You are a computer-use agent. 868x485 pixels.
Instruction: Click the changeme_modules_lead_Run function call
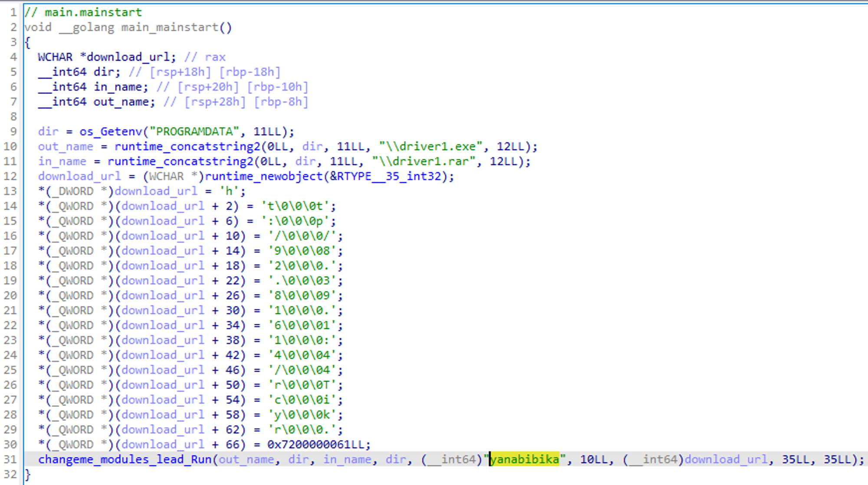coord(125,459)
